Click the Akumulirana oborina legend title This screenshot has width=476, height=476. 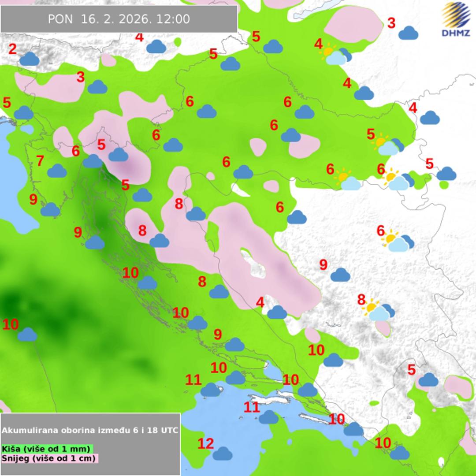click(x=90, y=430)
